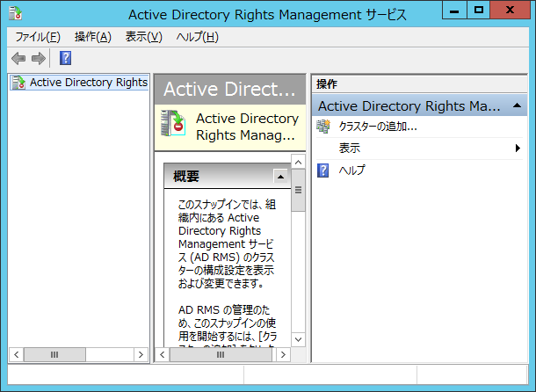The image size is (536, 392).
Task: Click the Forward arrow toolbar icon
Action: [39, 59]
